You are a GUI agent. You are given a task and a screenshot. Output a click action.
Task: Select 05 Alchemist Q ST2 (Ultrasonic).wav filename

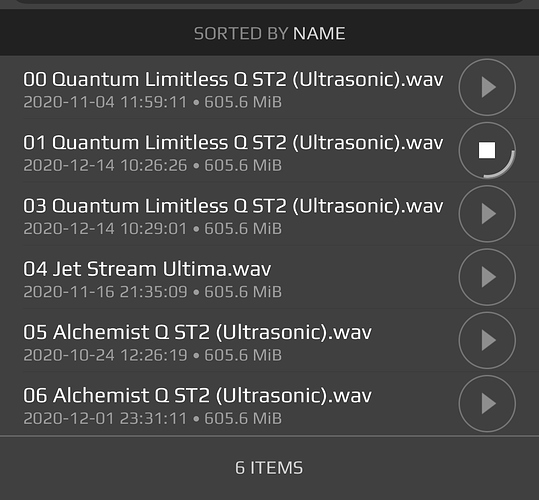click(x=197, y=333)
